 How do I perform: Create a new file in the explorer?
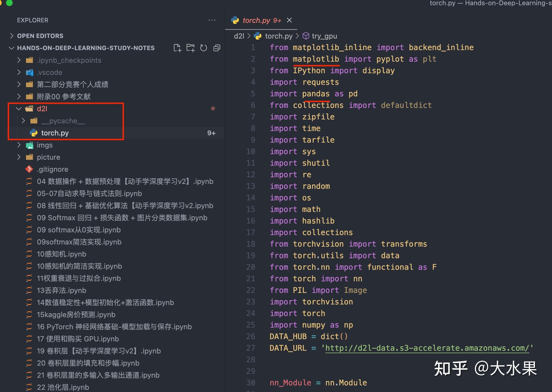click(177, 48)
